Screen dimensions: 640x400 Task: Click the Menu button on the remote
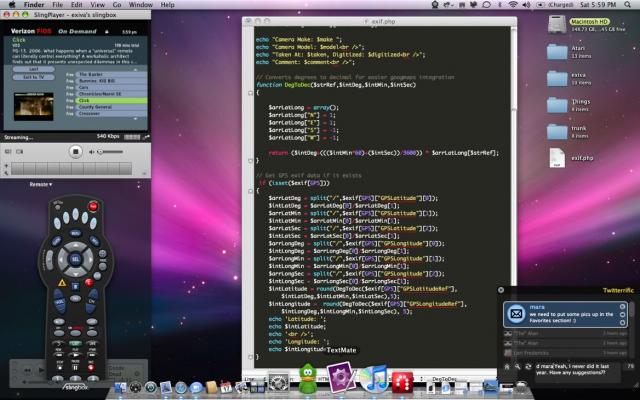point(75,233)
